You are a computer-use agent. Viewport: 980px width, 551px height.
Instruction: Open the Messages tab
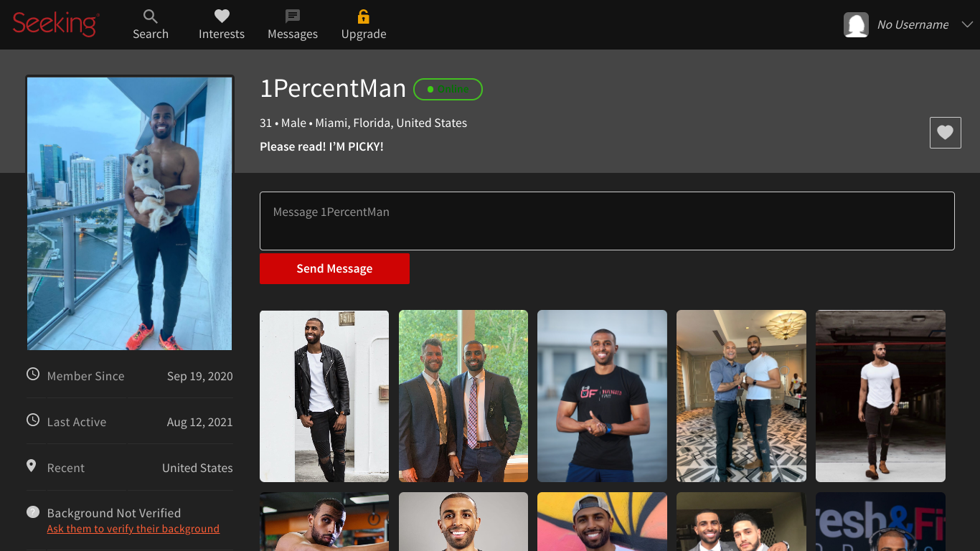293,24
